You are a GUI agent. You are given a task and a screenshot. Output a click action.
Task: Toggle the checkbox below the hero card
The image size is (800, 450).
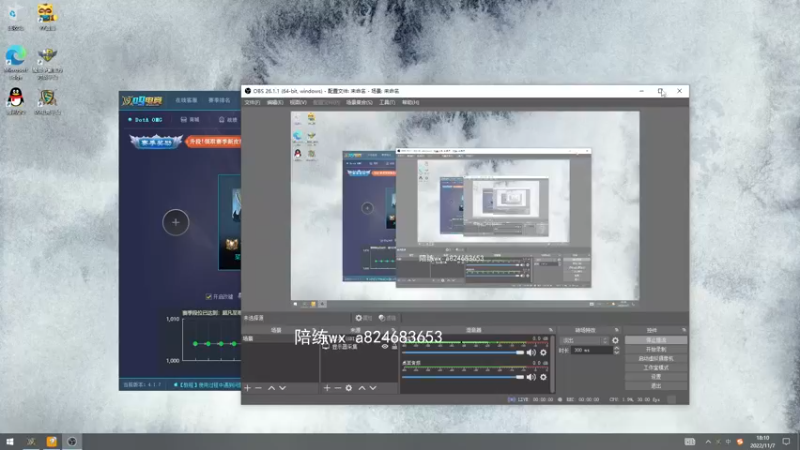(209, 296)
